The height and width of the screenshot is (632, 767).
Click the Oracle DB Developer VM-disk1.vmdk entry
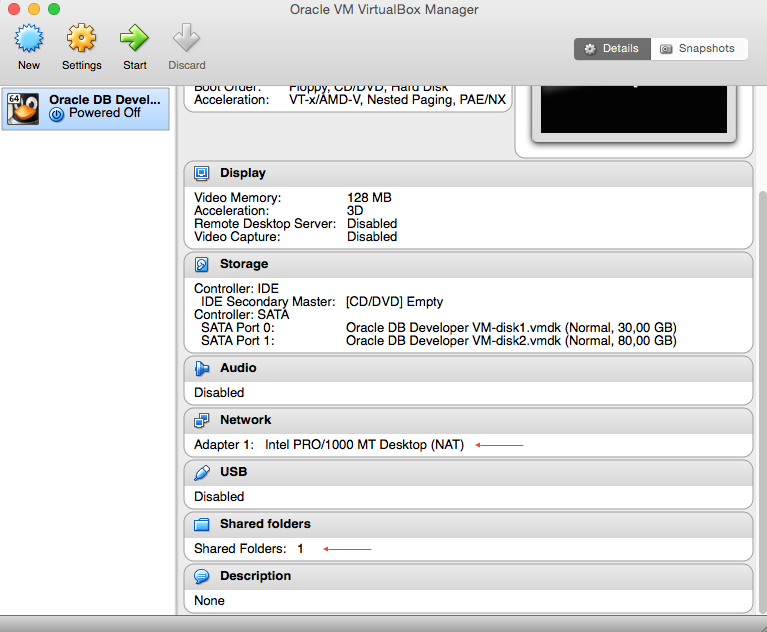click(511, 328)
